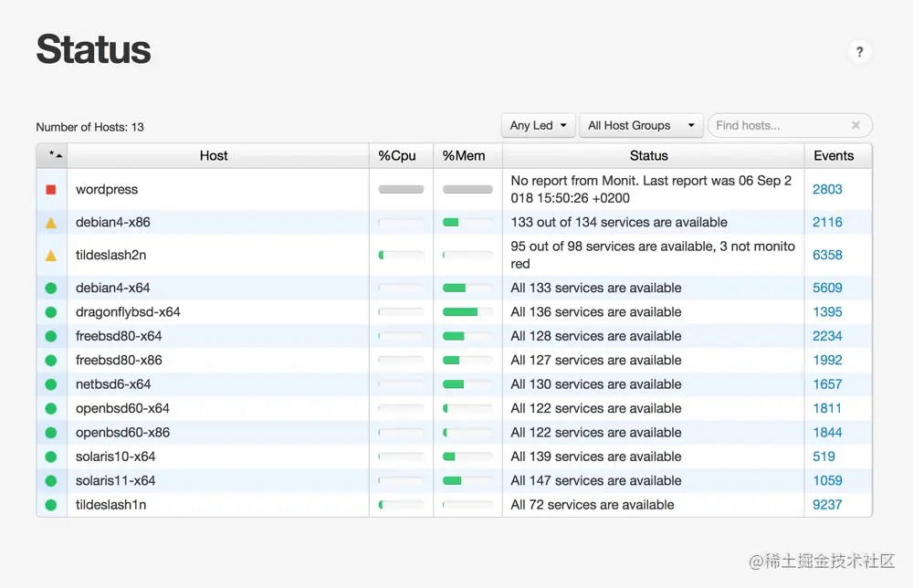
Task: Select the solaris10-x64 host name
Action: 115,457
